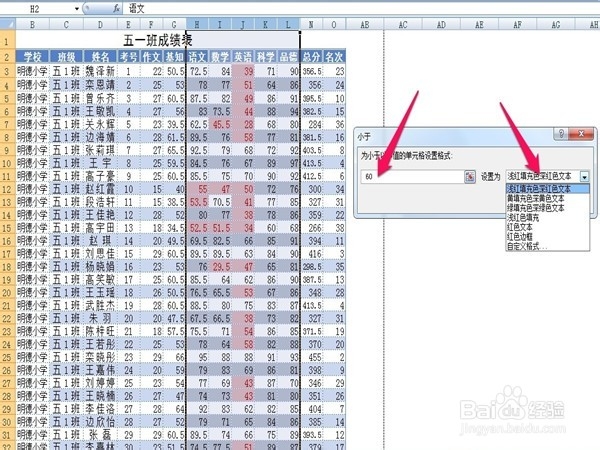Select row 12 header

pos(7,189)
